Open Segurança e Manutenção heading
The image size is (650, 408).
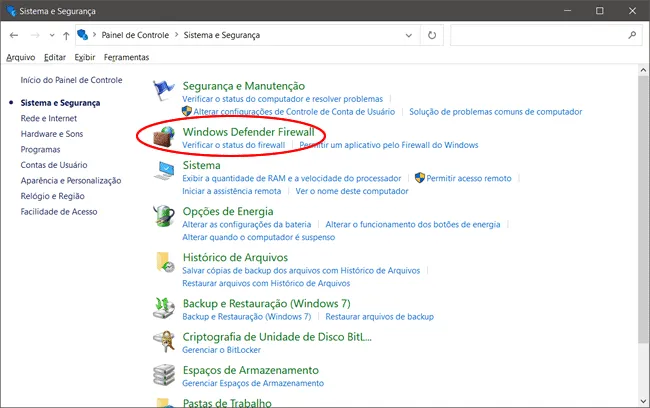[244, 86]
